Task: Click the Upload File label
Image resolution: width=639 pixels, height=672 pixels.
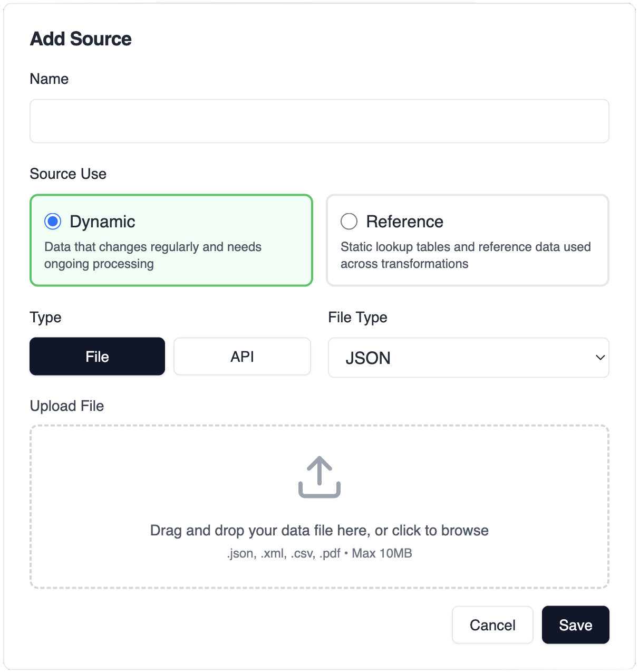Action: coord(67,406)
